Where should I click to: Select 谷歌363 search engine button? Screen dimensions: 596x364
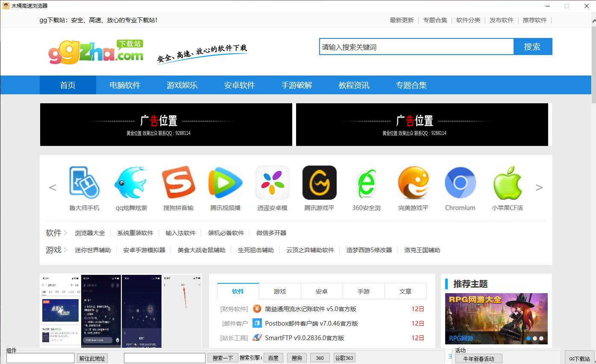point(344,358)
